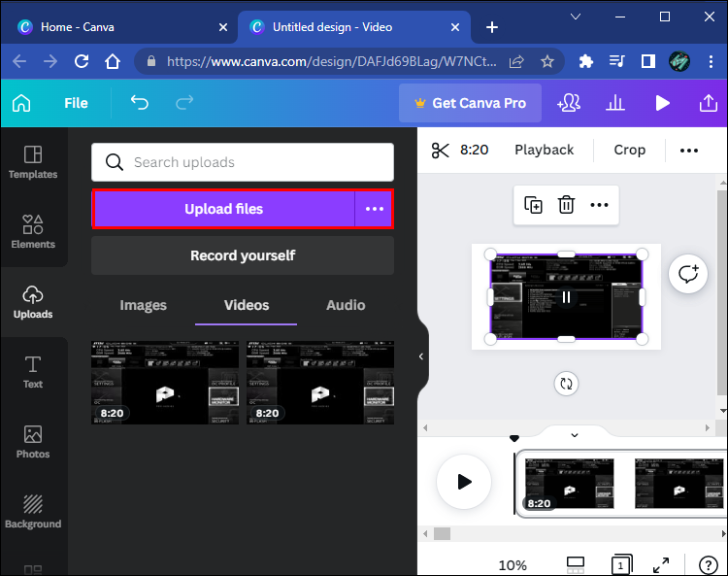
Task: Toggle fullscreen mode in the bottom bar
Action: click(661, 564)
